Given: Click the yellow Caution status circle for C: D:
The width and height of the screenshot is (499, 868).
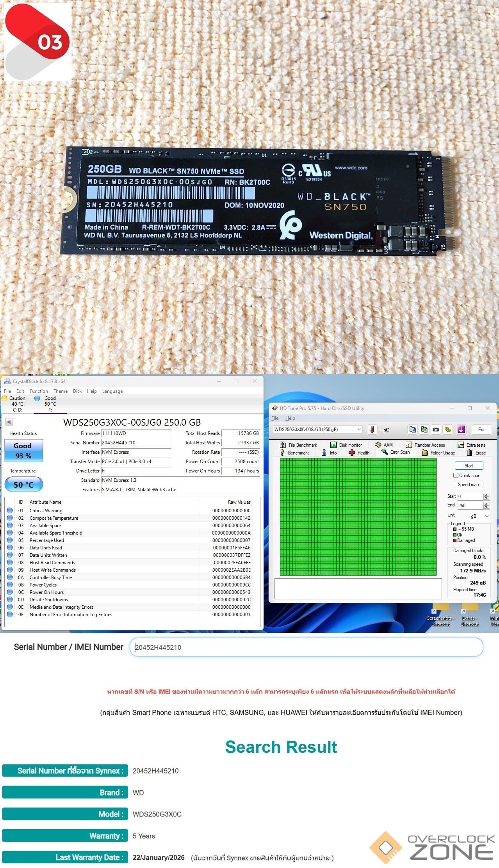Looking at the screenshot, I should tap(5, 398).
